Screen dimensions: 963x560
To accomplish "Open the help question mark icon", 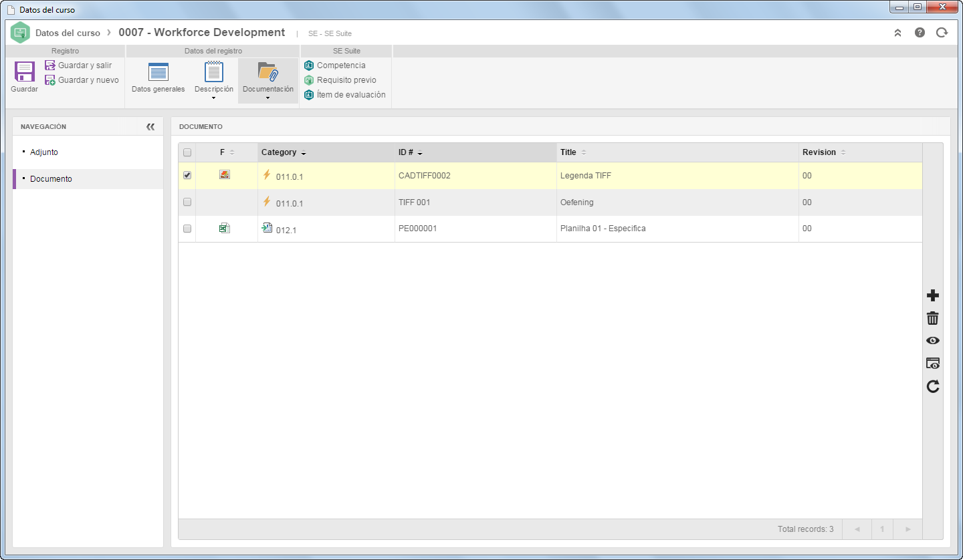I will coord(920,32).
